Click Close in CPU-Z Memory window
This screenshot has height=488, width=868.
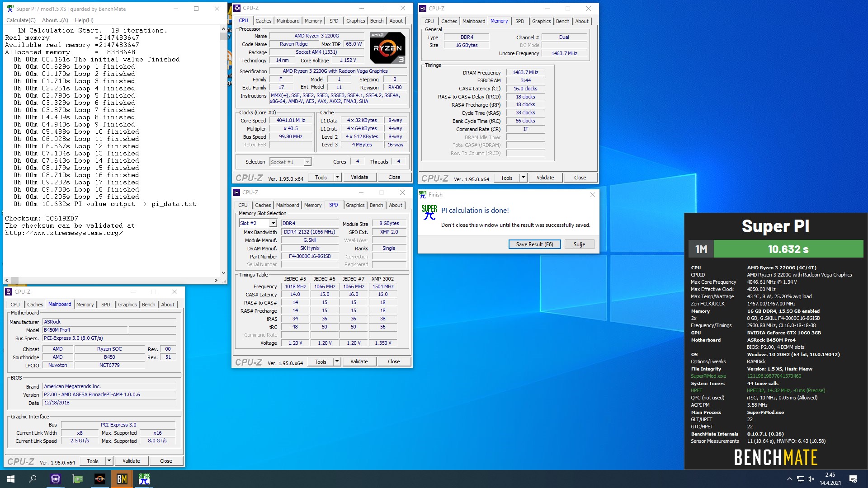click(580, 178)
